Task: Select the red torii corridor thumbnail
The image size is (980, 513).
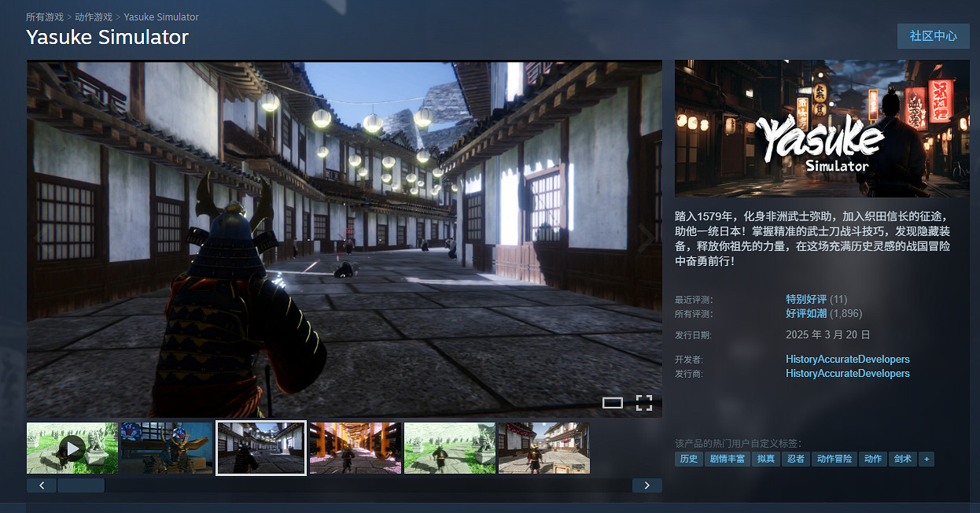Action: [x=356, y=448]
